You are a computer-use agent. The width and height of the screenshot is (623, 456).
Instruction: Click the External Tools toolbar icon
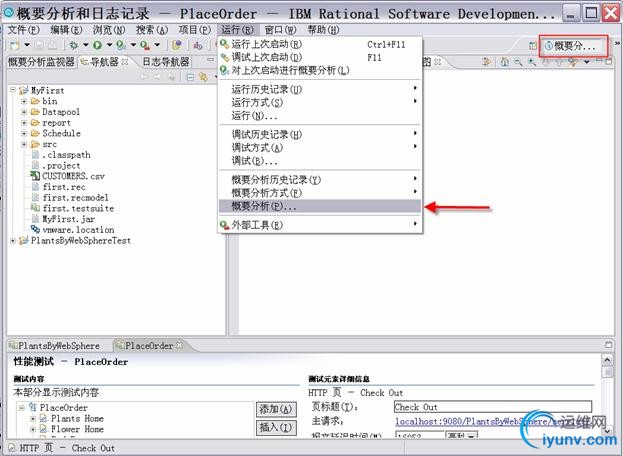[145, 45]
